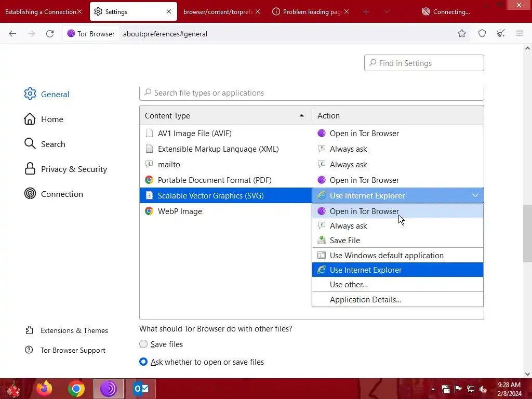The height and width of the screenshot is (399, 532).
Task: Go back with the back arrow
Action: pos(12,34)
